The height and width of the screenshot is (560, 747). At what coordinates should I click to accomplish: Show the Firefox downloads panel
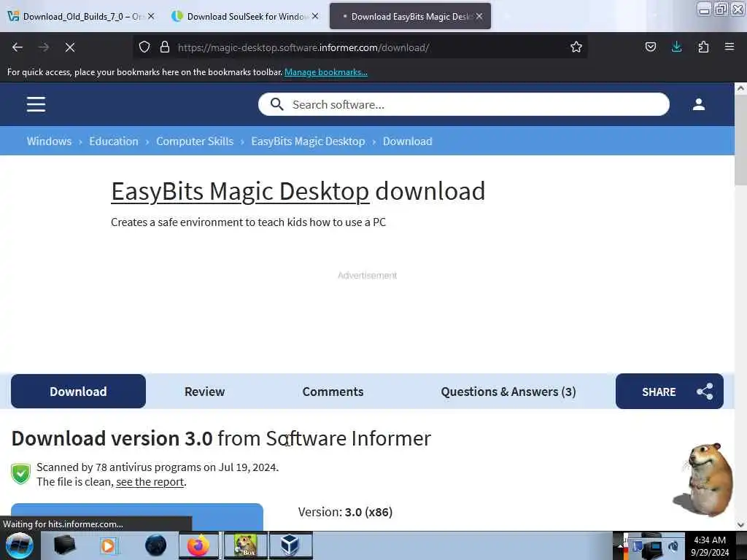coord(676,47)
